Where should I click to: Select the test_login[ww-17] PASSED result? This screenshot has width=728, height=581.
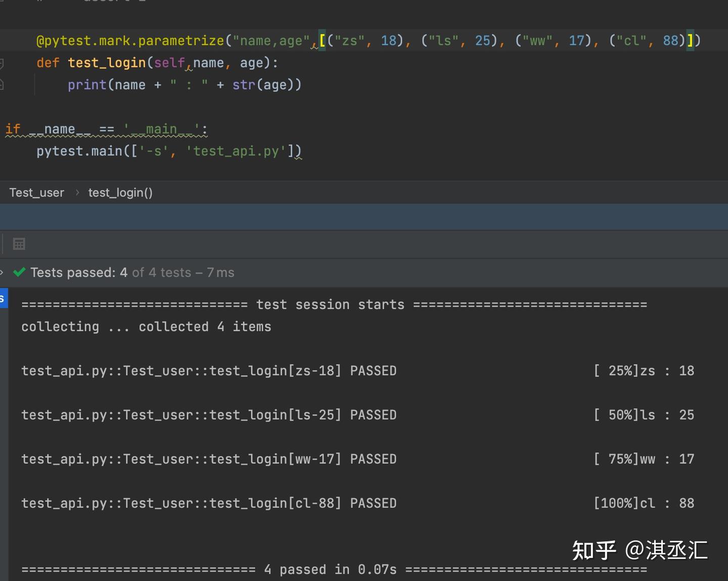208,459
